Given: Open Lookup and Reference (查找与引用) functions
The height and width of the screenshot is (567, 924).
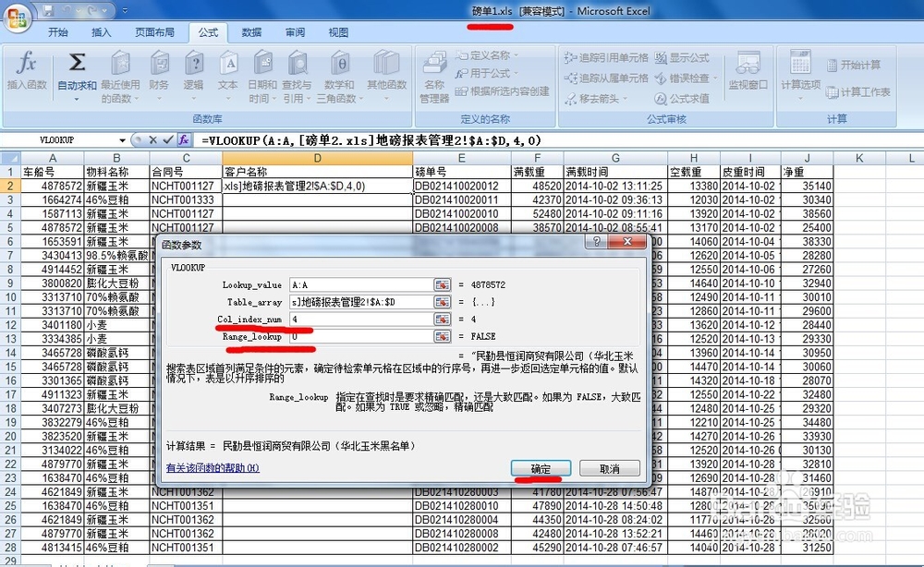Looking at the screenshot, I should (x=297, y=77).
